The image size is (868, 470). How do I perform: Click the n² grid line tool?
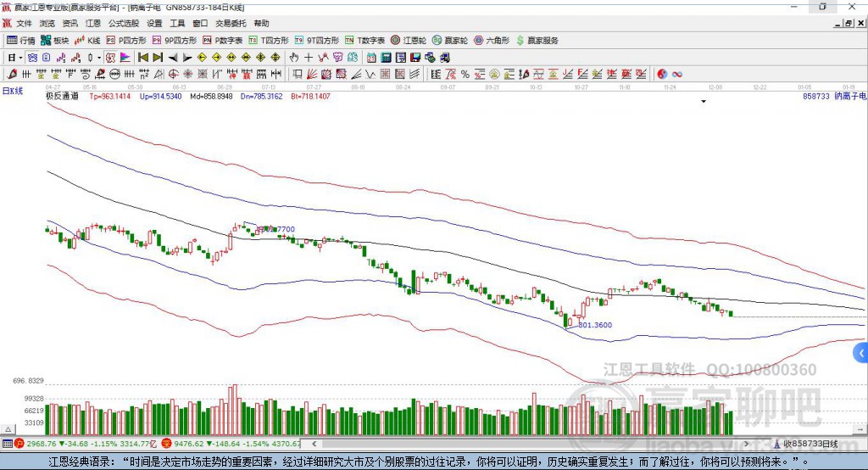click(144, 75)
